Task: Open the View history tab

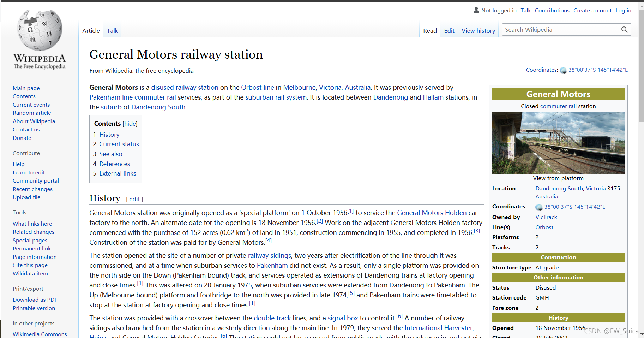Action: 478,31
